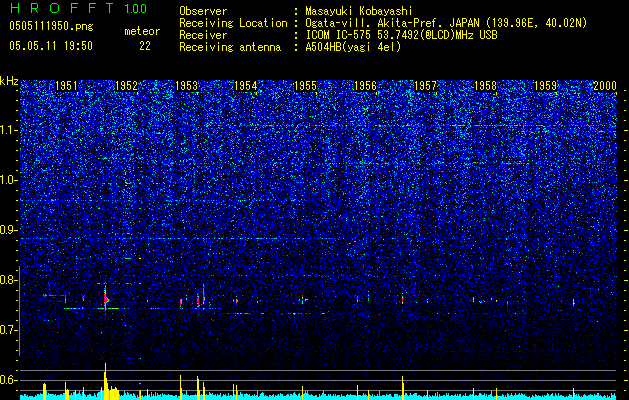Click the receiver info ICOM IC-575 53.7492 MHz
The image size is (629, 400).
point(401,35)
